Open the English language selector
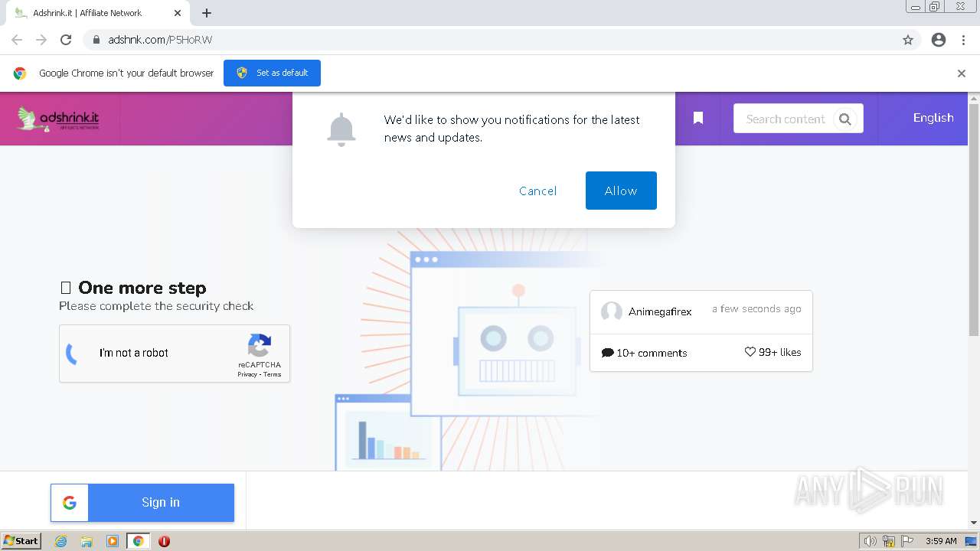 click(933, 118)
